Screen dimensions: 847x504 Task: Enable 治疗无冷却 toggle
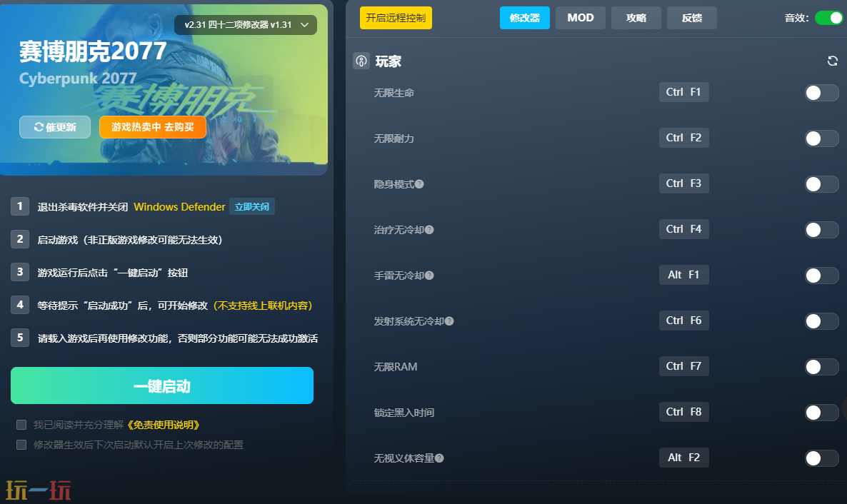coord(821,230)
